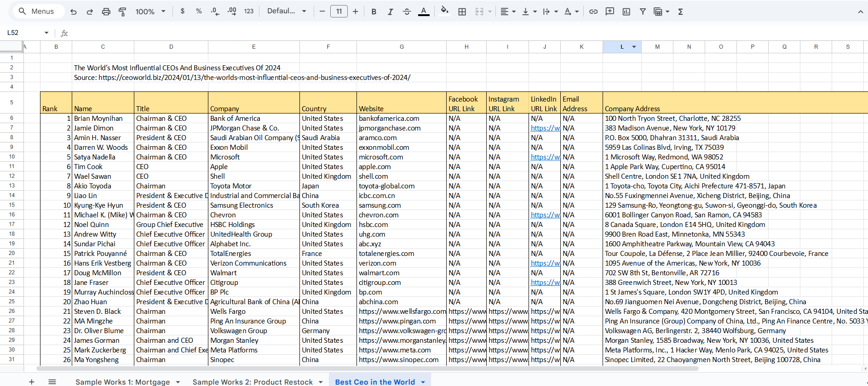This screenshot has height=386, width=868.
Task: Switch to Sample Works 2: Product Restock tab
Action: pyautogui.click(x=253, y=382)
